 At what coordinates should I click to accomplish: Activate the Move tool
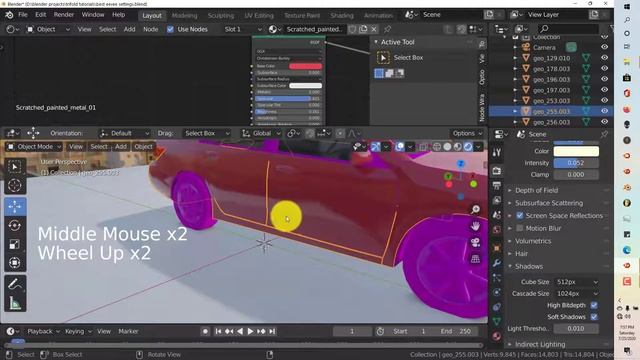[x=15, y=207]
